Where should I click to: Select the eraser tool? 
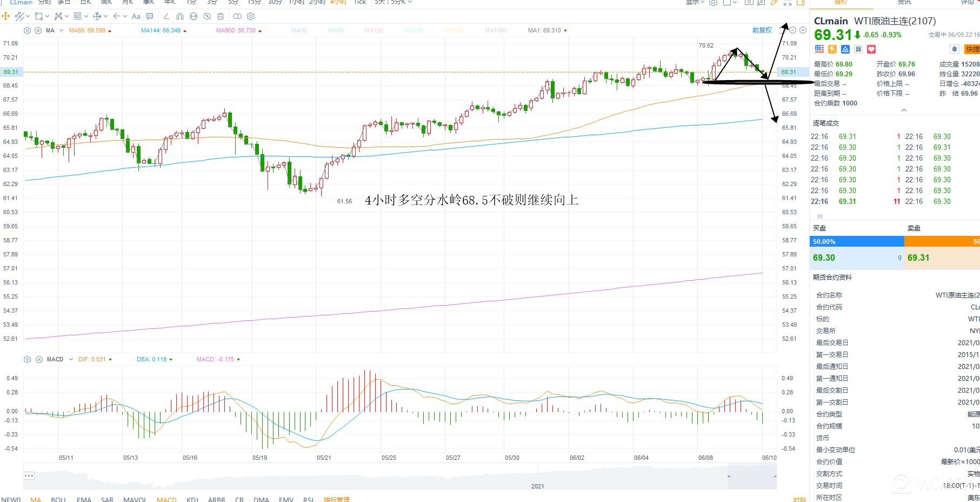166,16
